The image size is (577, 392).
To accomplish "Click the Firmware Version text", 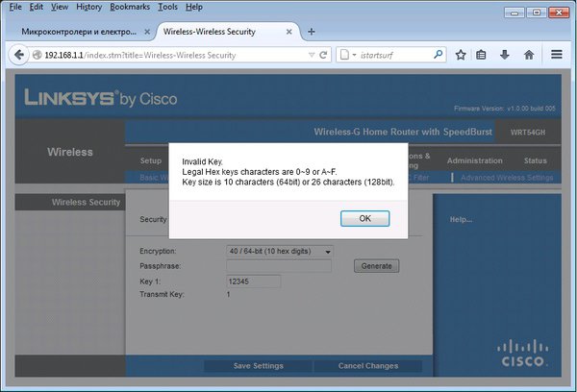I will (505, 109).
